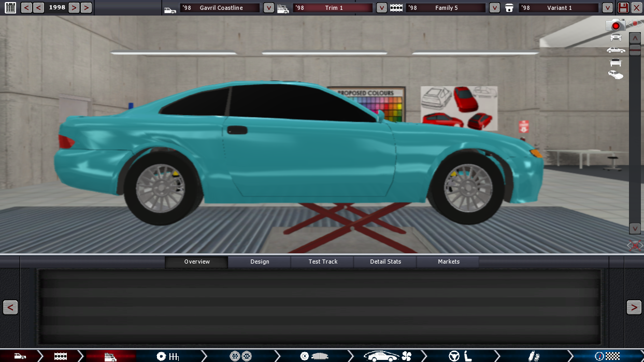The height and width of the screenshot is (362, 644).
Task: Select the Variant 1 name field
Action: click(559, 8)
